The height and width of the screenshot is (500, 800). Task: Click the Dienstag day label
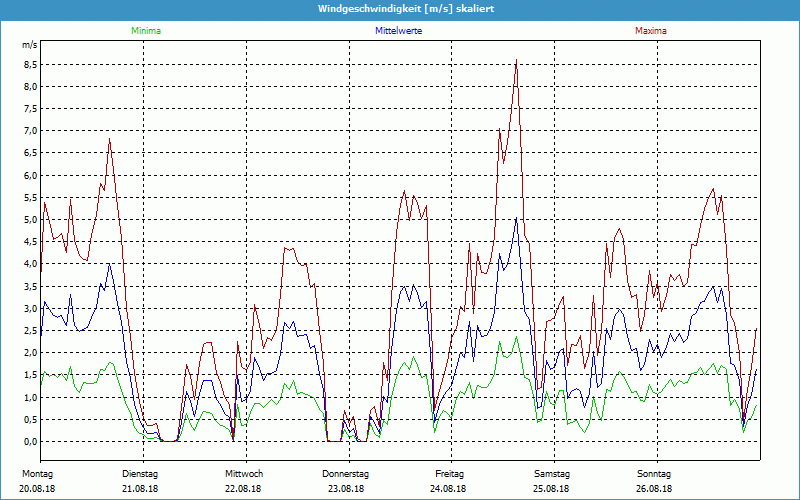(140, 474)
